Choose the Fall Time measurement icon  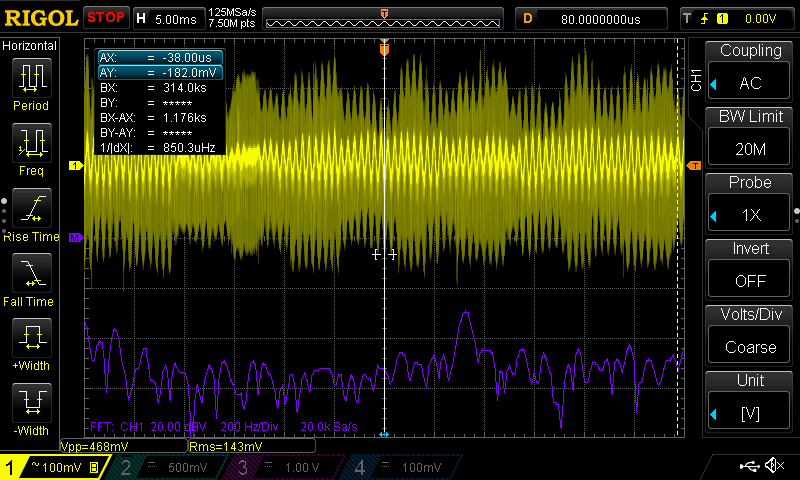tap(30, 273)
